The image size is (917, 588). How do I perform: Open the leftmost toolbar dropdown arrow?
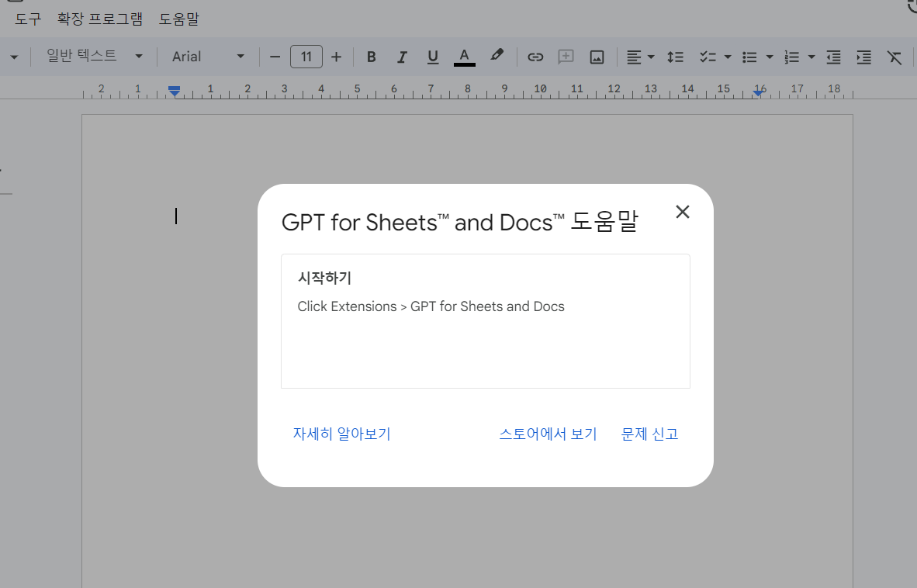pos(14,57)
